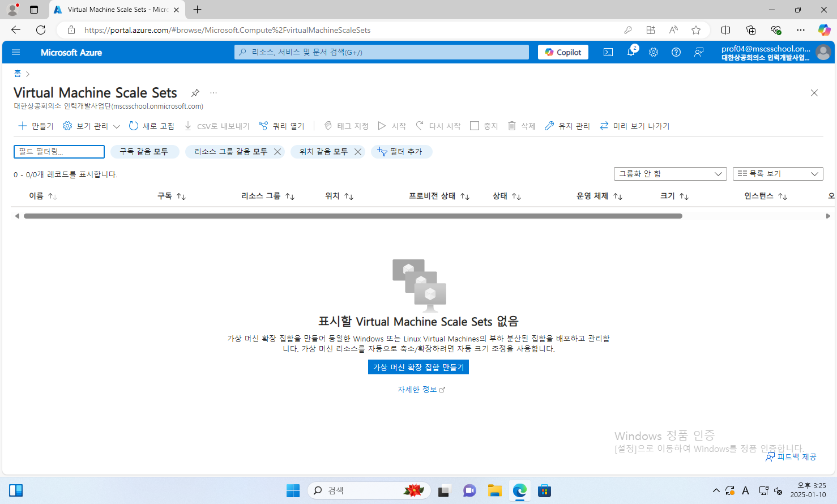Open the 목록 보기 view dropdown
Viewport: 837px width, 504px height.
(x=778, y=174)
